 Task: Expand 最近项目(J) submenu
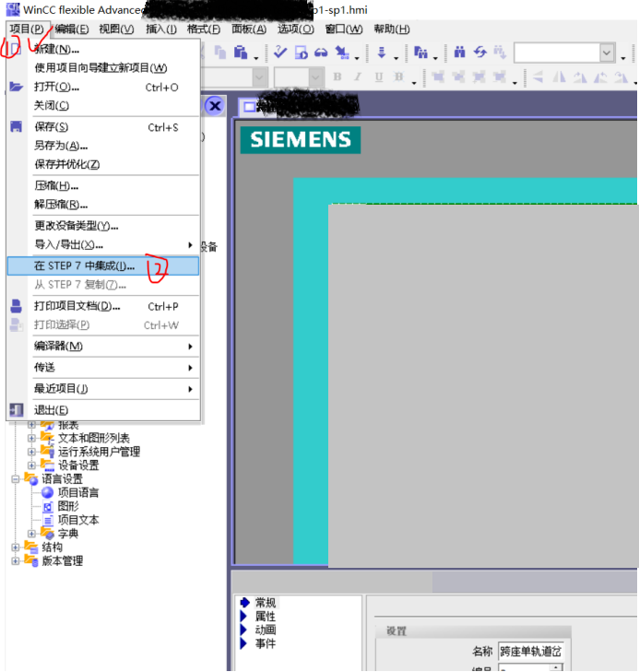pos(103,389)
